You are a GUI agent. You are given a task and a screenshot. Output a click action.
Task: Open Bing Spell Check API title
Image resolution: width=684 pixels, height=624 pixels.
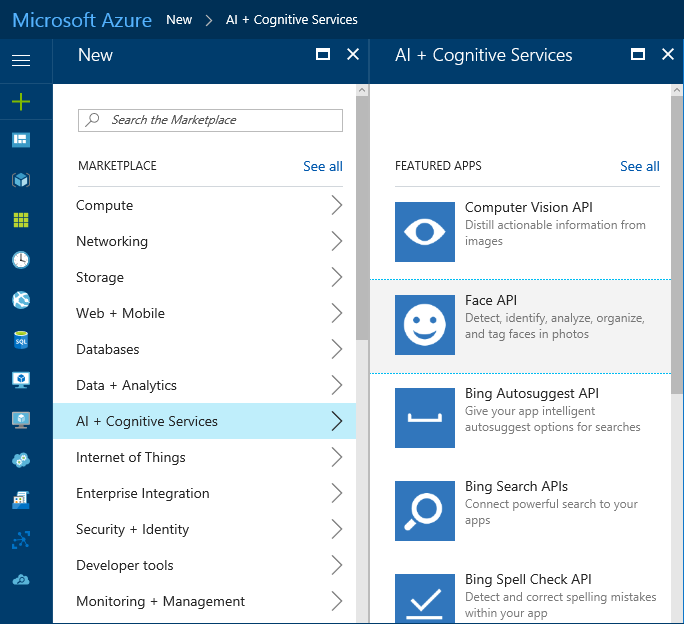coord(528,579)
